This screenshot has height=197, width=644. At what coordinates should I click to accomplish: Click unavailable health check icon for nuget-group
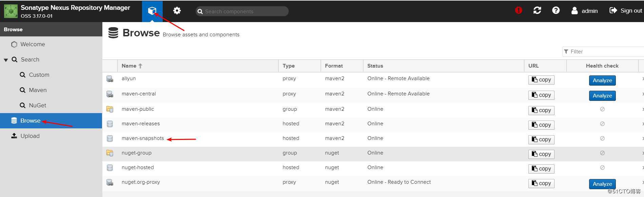coord(602,153)
